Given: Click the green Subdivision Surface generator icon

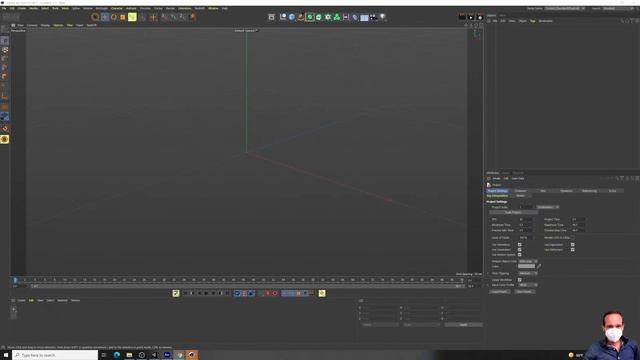Looking at the screenshot, I should click(310, 17).
